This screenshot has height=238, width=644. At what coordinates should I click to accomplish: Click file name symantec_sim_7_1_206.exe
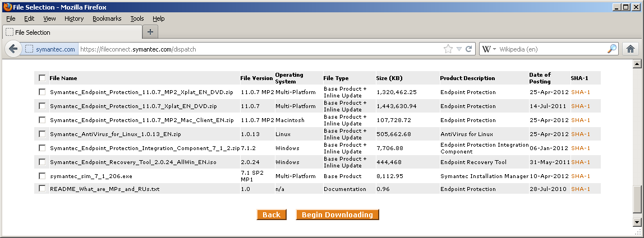pos(91,176)
